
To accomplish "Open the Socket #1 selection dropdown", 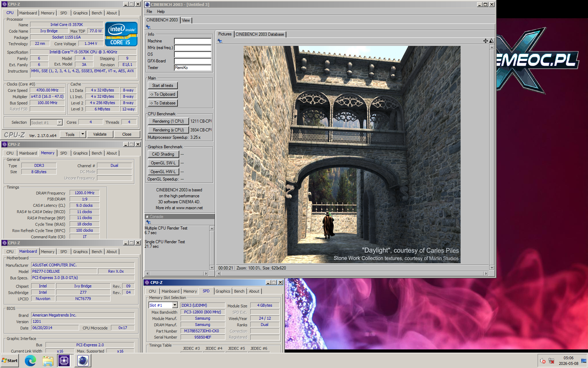I will click(59, 122).
